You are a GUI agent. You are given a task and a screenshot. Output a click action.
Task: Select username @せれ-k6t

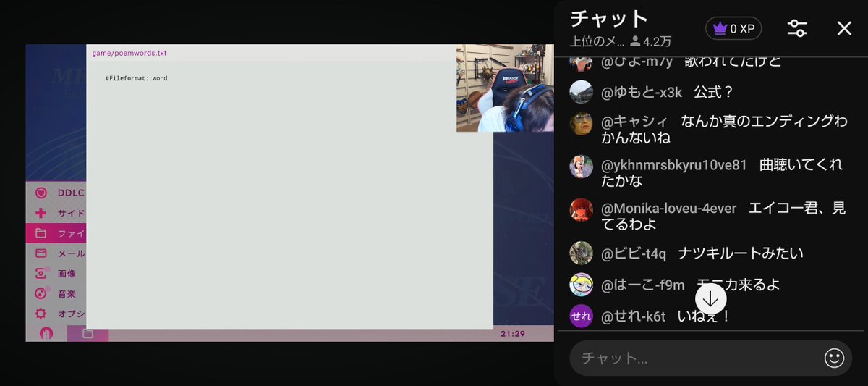[634, 316]
